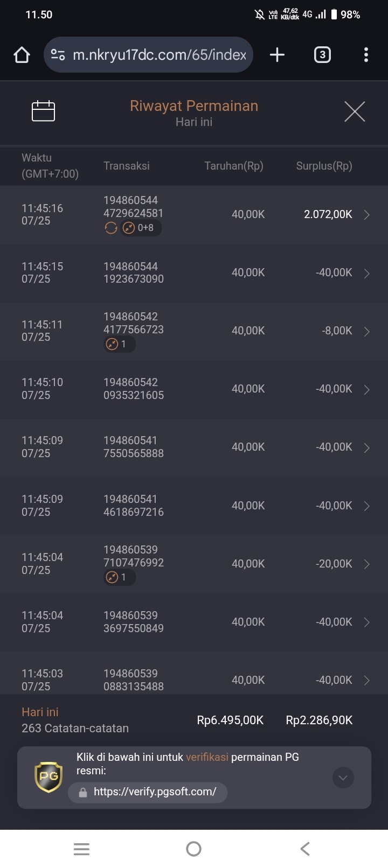Open transaction 194860544 1923673090 row

click(x=194, y=273)
